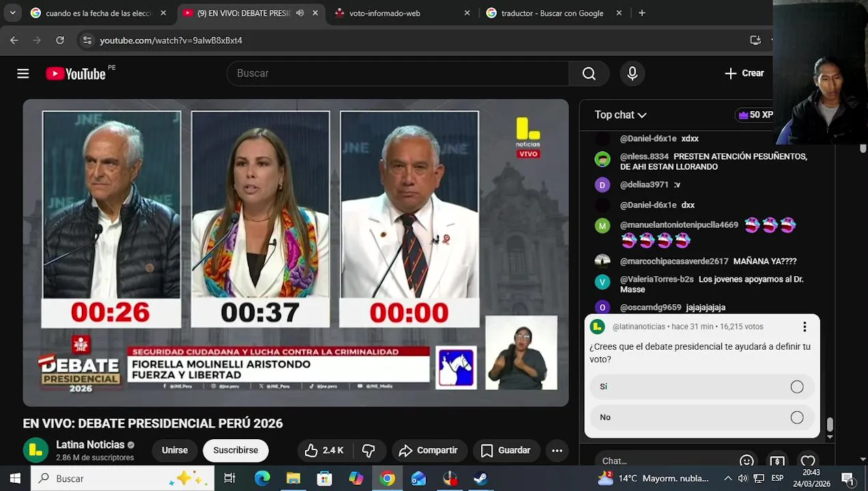Open the YouTube hamburger guide menu
Image resolution: width=868 pixels, height=491 pixels.
[x=23, y=74]
